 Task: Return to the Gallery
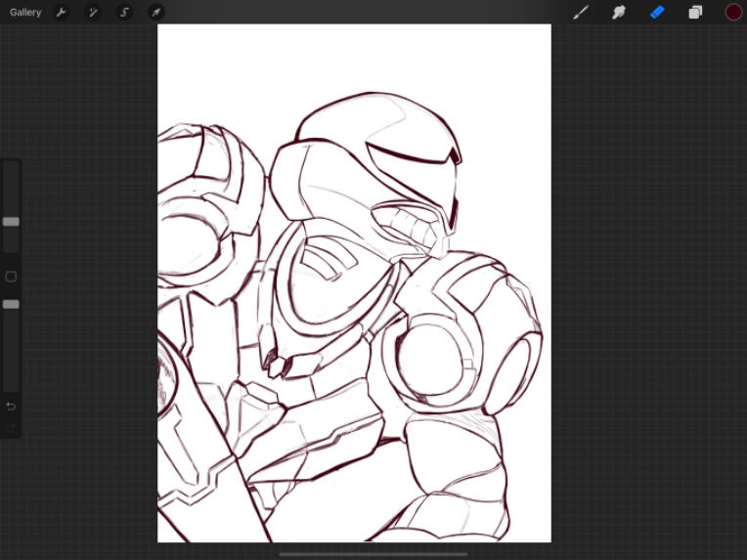25,13
